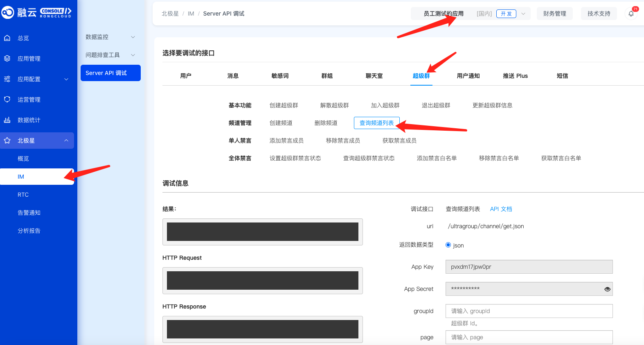Choose the 加入超级群 interface
Screen dimensions: 644x345
(x=385, y=105)
